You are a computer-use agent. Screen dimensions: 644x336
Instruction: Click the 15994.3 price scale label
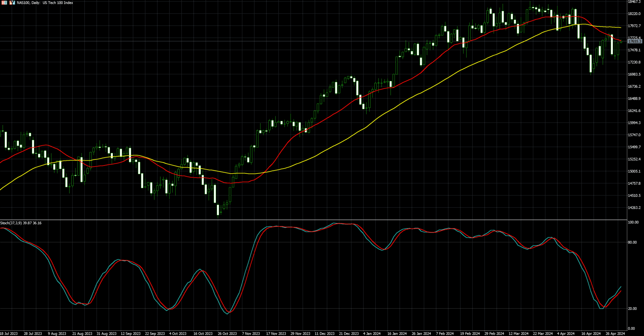pos(634,123)
